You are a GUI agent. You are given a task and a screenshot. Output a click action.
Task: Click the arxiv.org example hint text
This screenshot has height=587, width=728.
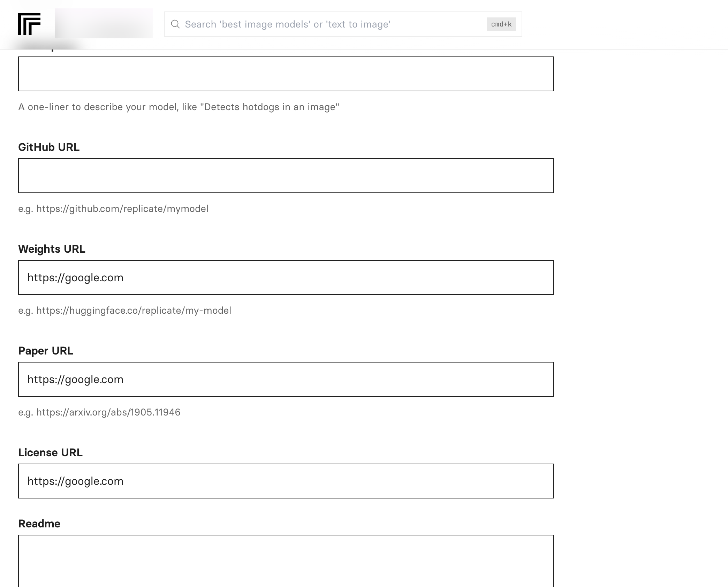pyautogui.click(x=99, y=412)
